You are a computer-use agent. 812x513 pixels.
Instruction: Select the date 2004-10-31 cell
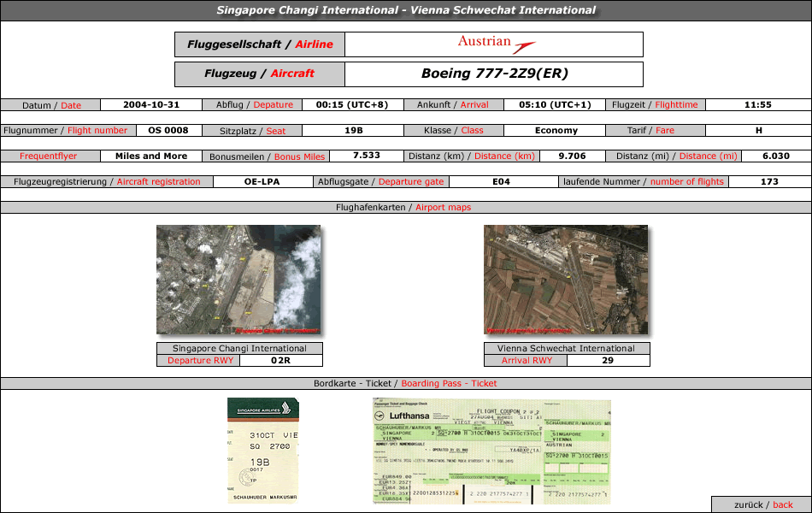click(x=151, y=104)
